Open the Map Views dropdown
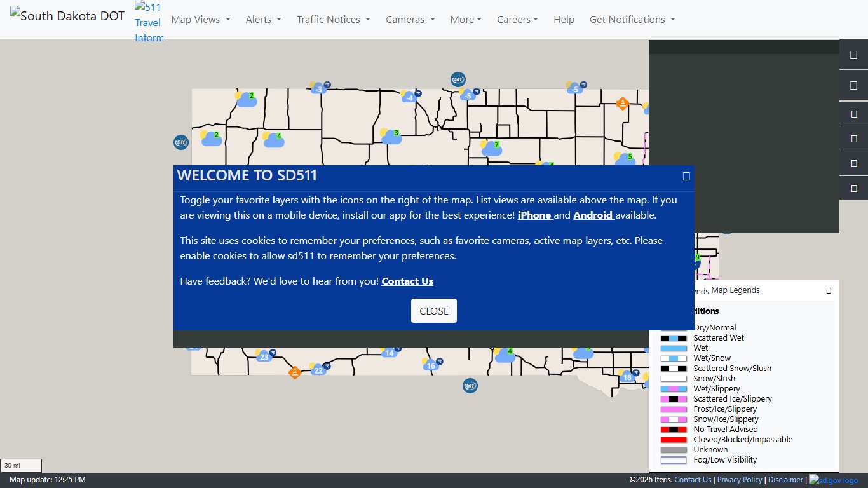This screenshot has width=868, height=488. click(x=200, y=20)
